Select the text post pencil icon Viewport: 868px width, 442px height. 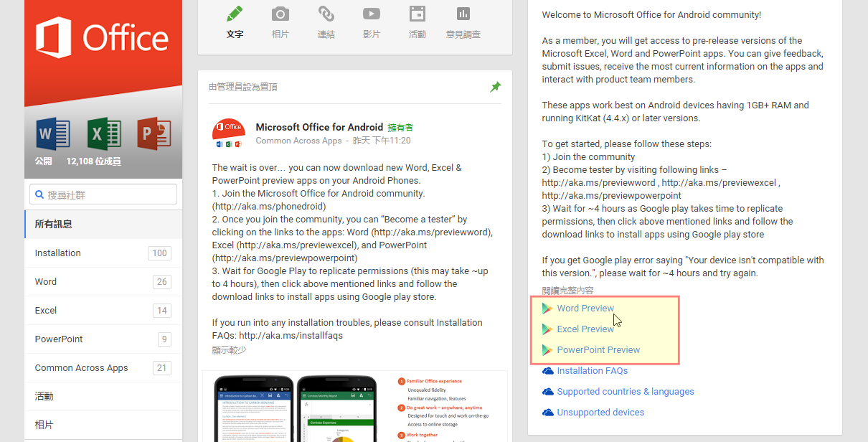coord(235,14)
